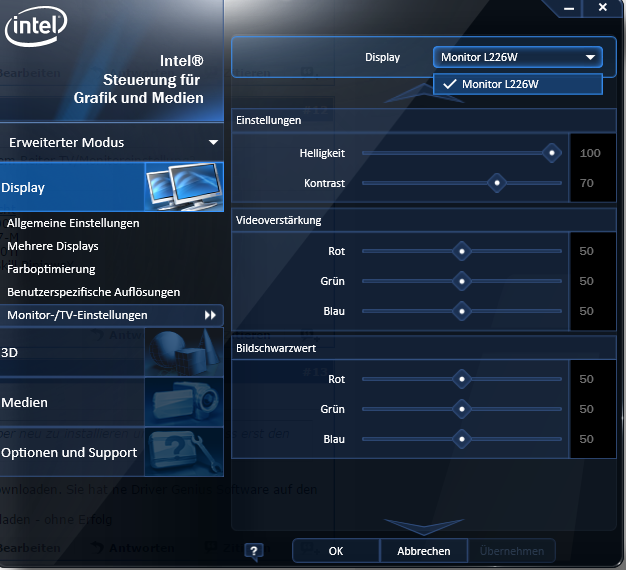Click the Helligkeit label
This screenshot has width=626, height=570.
click(322, 153)
